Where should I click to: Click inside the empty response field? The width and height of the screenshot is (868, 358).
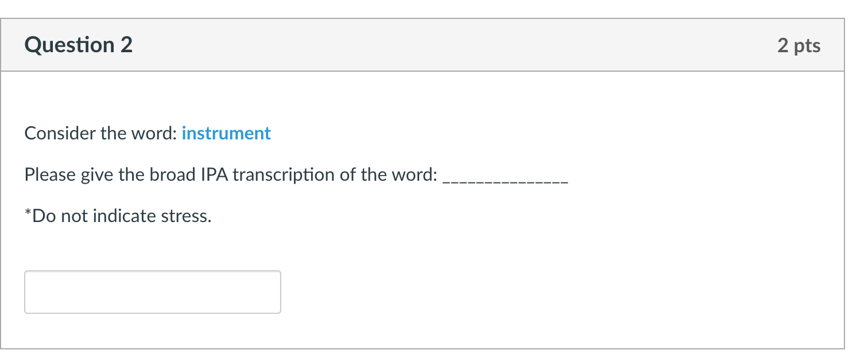(152, 291)
